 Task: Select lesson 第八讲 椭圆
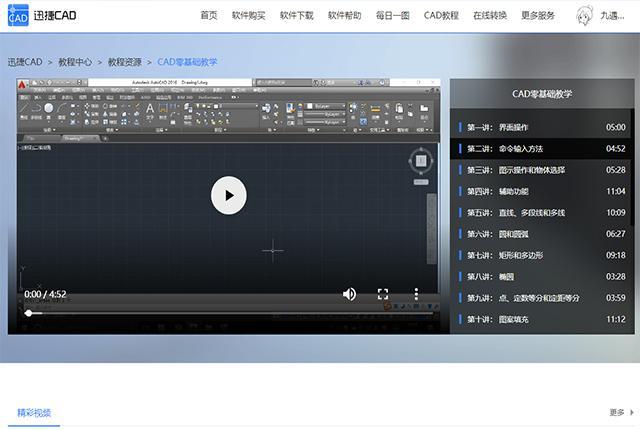pyautogui.click(x=542, y=277)
